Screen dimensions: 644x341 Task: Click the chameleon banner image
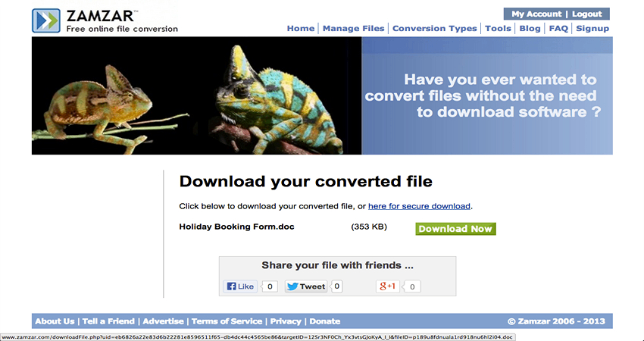(x=196, y=95)
